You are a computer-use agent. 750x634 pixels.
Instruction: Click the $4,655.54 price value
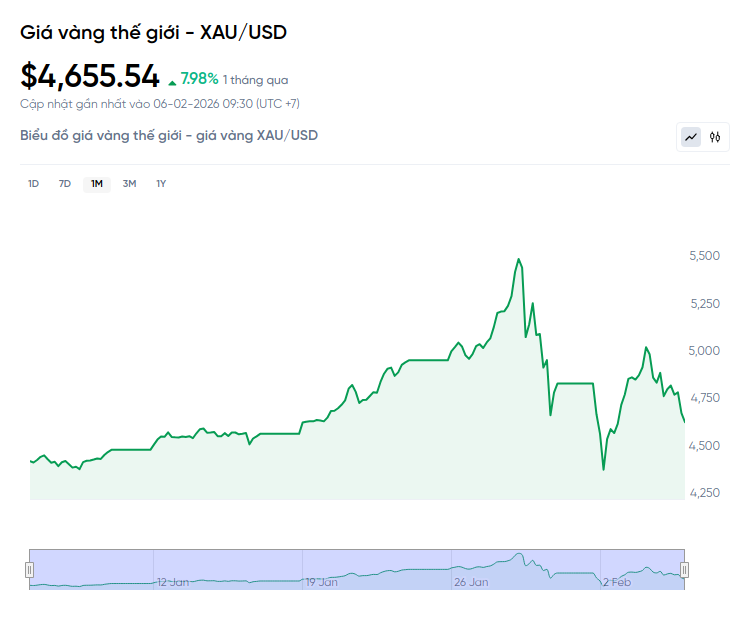(x=90, y=76)
